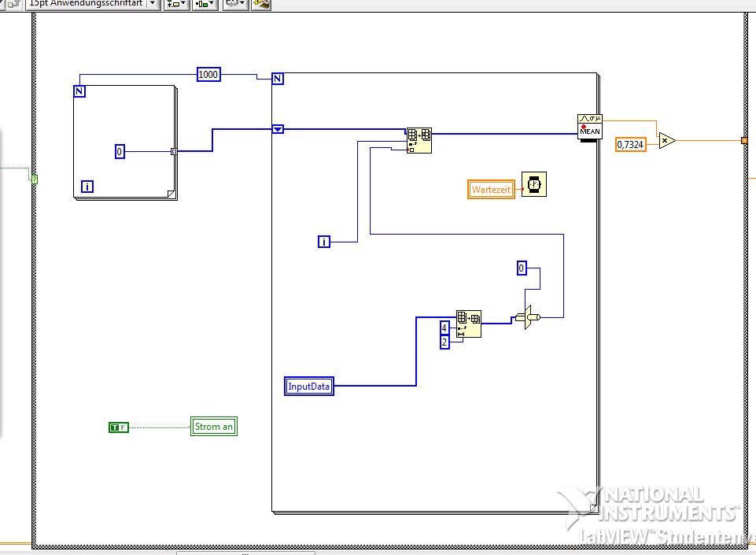Image resolution: width=756 pixels, height=555 pixels.
Task: Select the 0 constant above the trapezoid node
Action: click(x=522, y=268)
